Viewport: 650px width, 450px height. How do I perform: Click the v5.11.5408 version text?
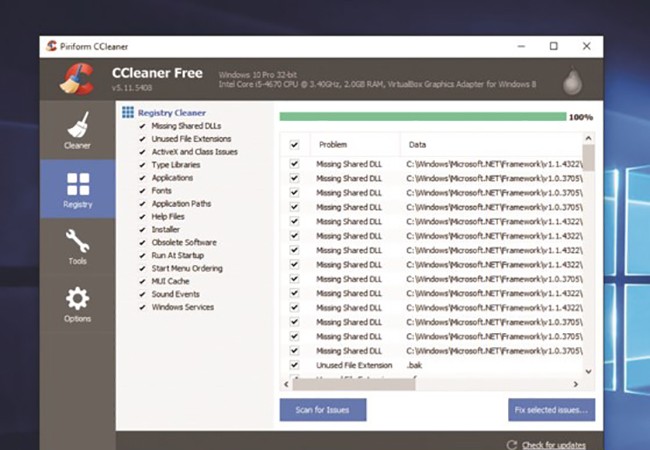132,88
